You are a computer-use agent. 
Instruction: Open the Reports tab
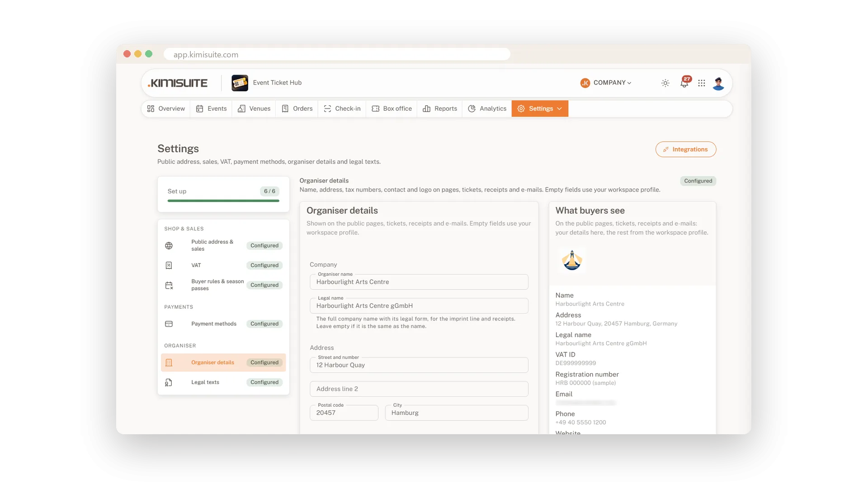point(440,109)
